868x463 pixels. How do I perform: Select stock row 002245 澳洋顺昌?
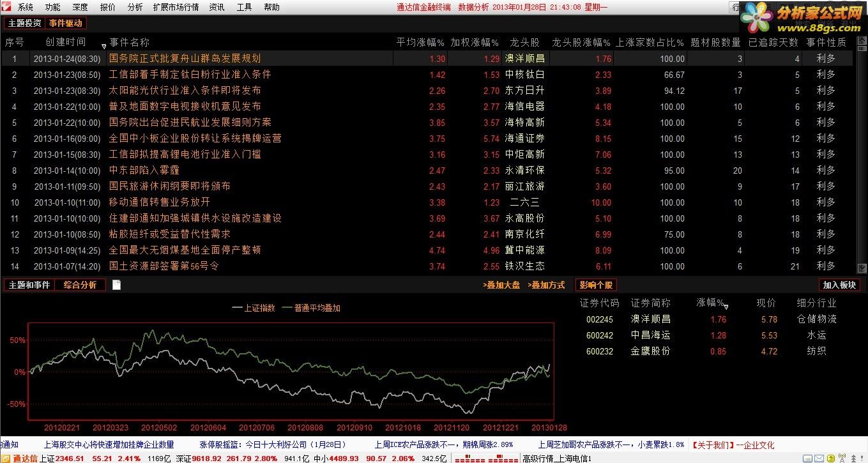[x=710, y=319]
